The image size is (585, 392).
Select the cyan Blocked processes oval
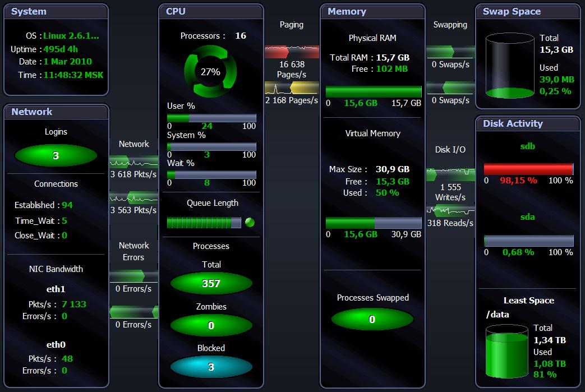tap(211, 367)
